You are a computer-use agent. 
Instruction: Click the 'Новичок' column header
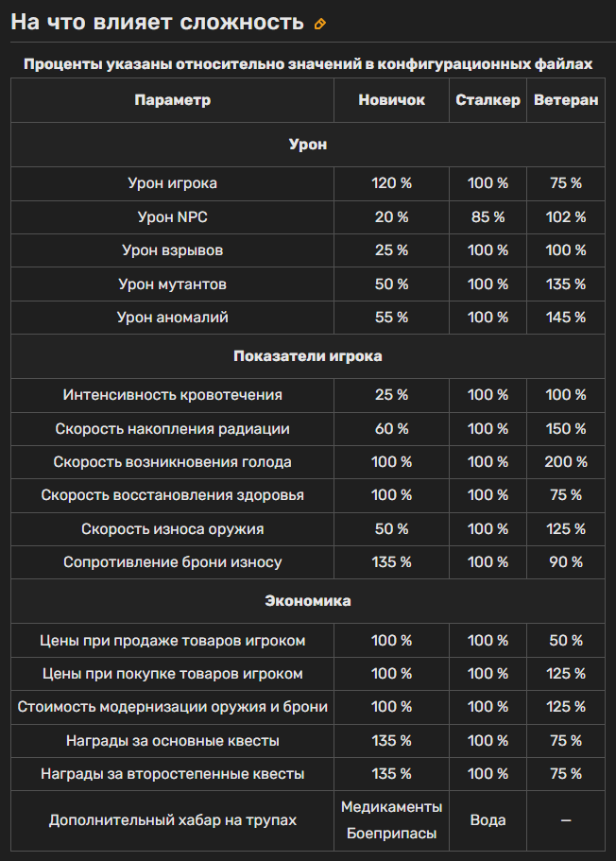[391, 100]
